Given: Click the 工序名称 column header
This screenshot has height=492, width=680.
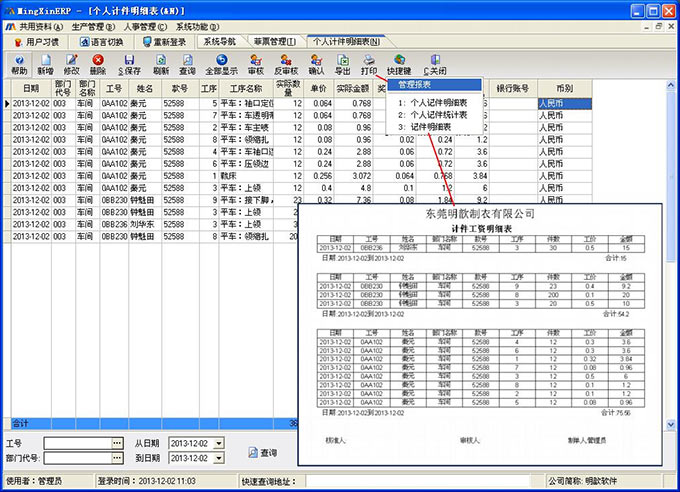Looking at the screenshot, I should [x=246, y=89].
